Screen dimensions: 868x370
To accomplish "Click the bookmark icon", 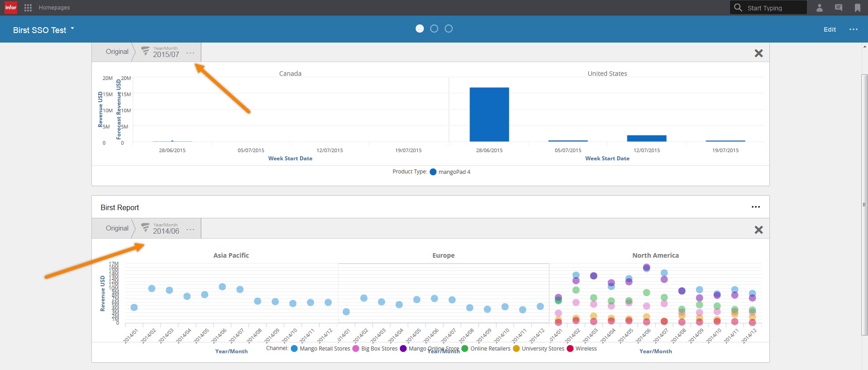I will [x=858, y=8].
